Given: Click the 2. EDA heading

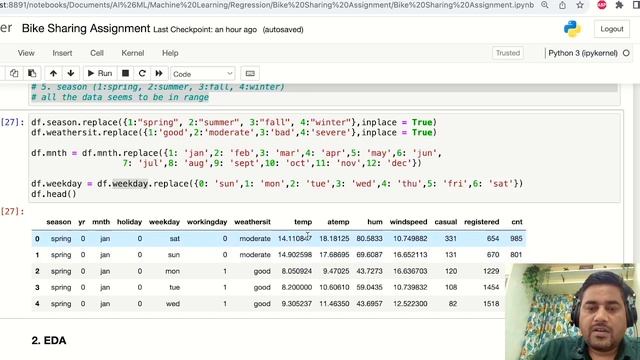Looking at the screenshot, I should pos(49,340).
